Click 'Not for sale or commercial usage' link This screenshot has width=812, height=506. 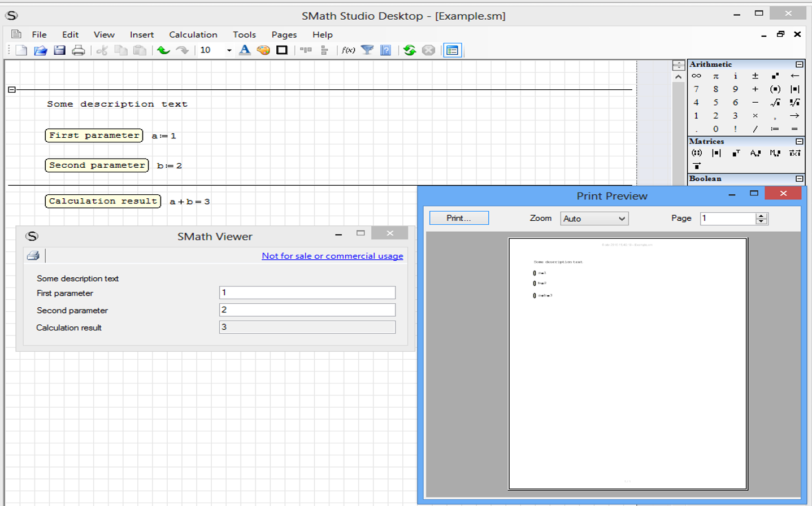tap(332, 256)
